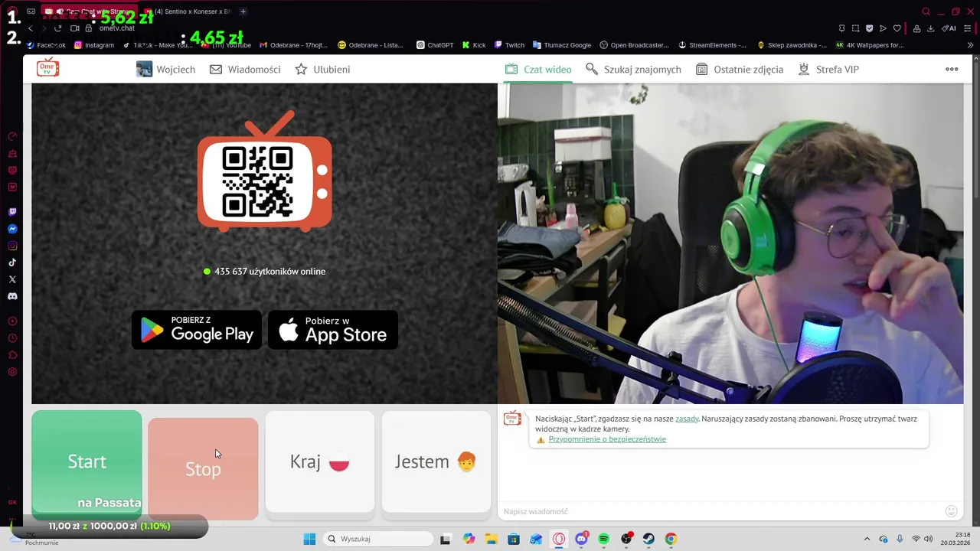
Task: Open the three-dot more menu
Action: 952,69
